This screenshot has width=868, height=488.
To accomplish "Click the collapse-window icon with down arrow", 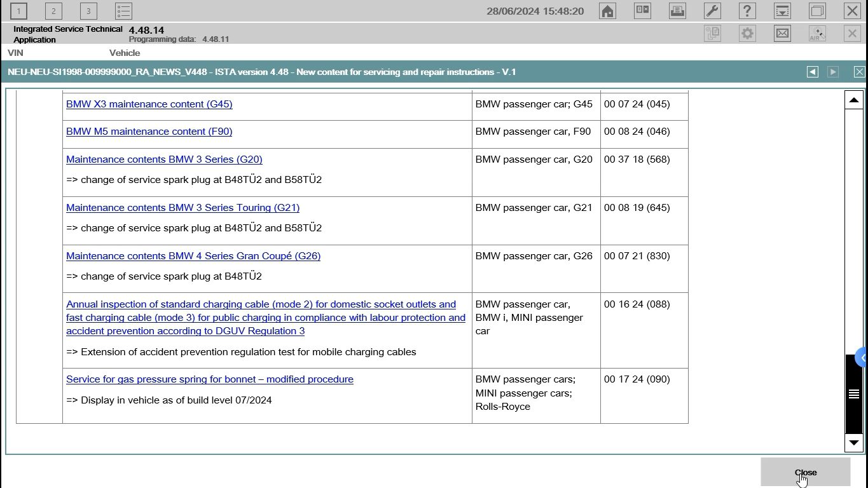I will pos(782,11).
